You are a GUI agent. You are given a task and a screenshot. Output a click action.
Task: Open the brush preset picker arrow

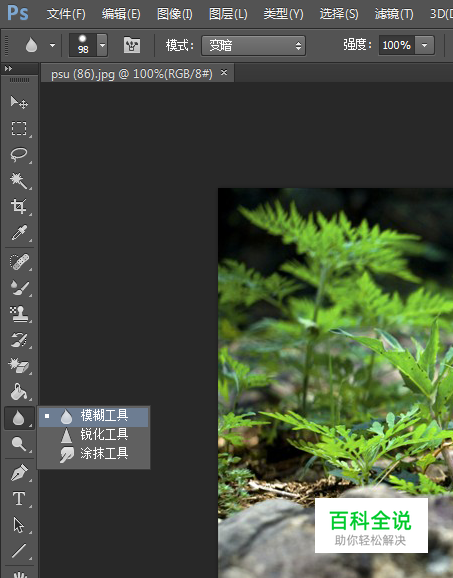tap(102, 45)
